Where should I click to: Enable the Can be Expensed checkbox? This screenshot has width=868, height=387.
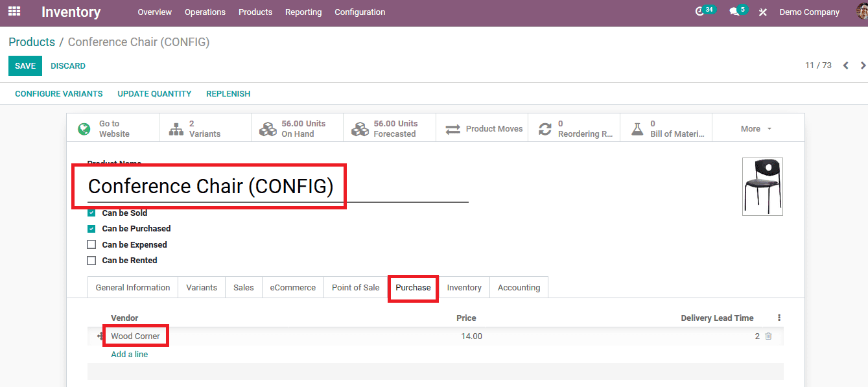[x=91, y=244]
